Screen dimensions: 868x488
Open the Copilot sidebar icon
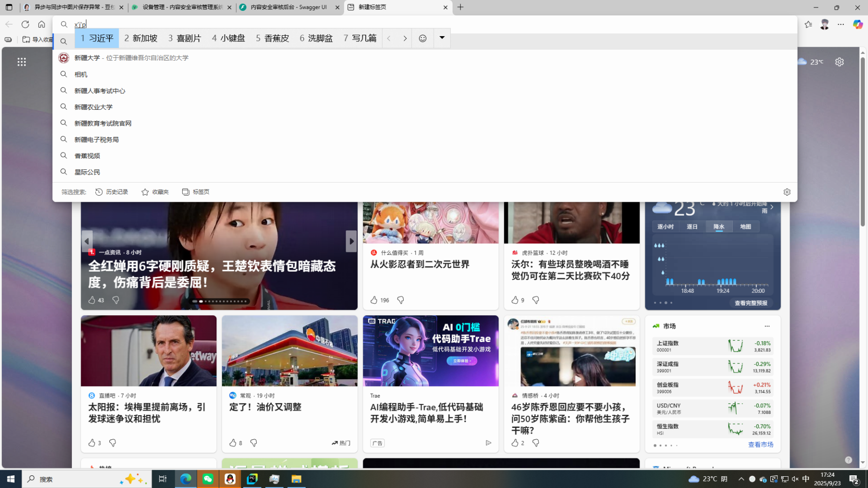pos(857,24)
